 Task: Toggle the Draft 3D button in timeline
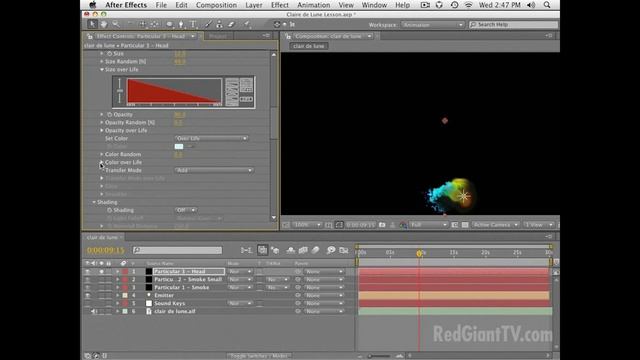click(x=276, y=250)
